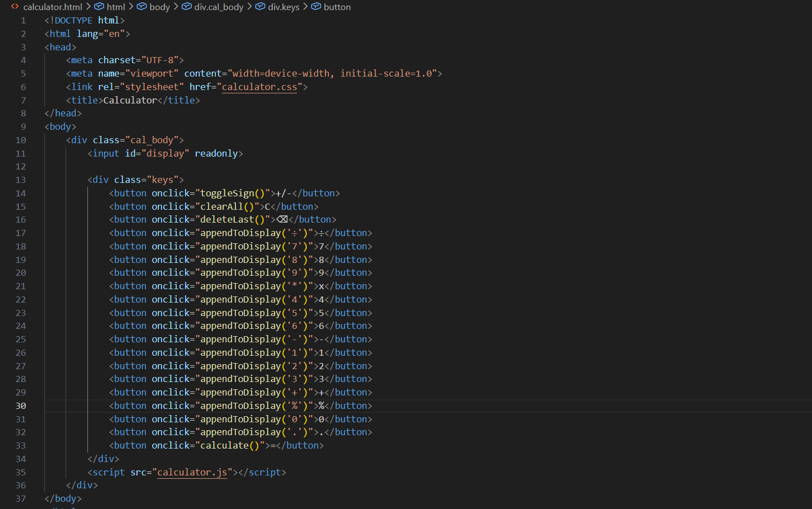
Task: Open the button breadcrumb dropdown
Action: click(x=337, y=7)
